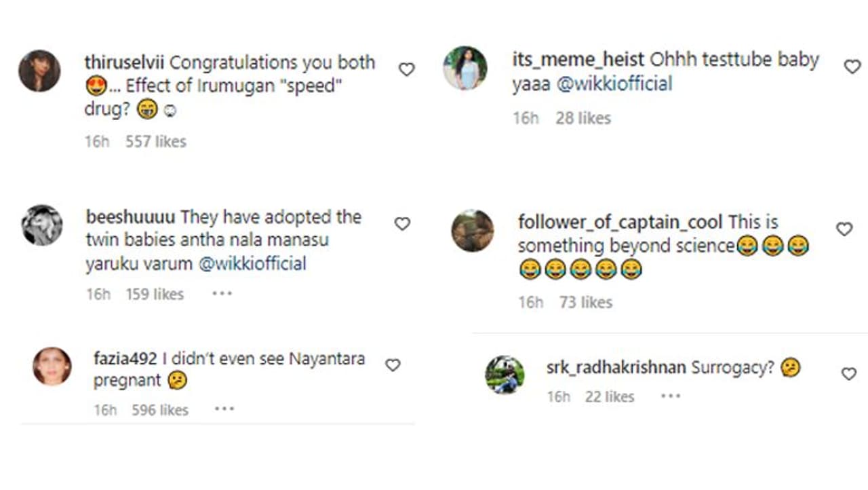The image size is (868, 490).
Task: Tap heart beside srk_radhakrishnan's Surrogacy comment
Action: [x=848, y=373]
